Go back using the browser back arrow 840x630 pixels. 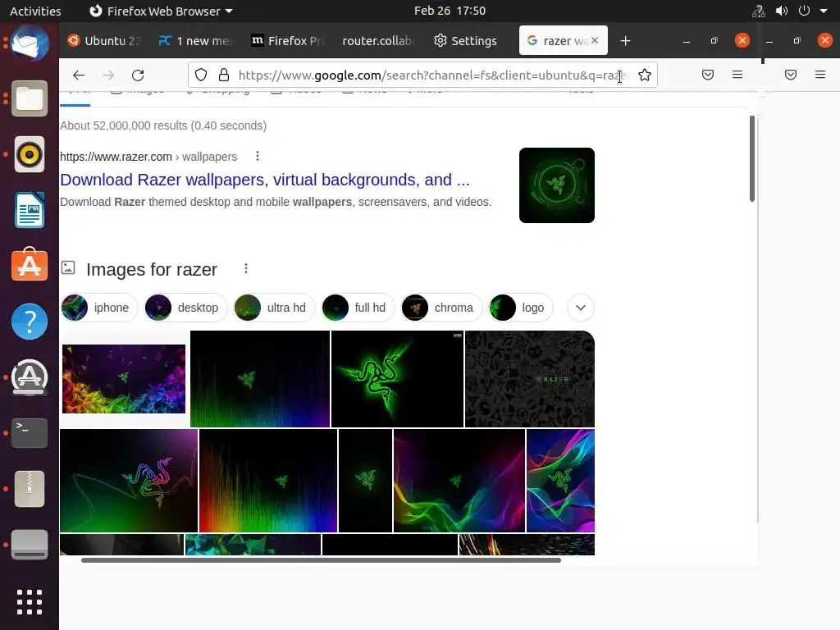click(79, 75)
